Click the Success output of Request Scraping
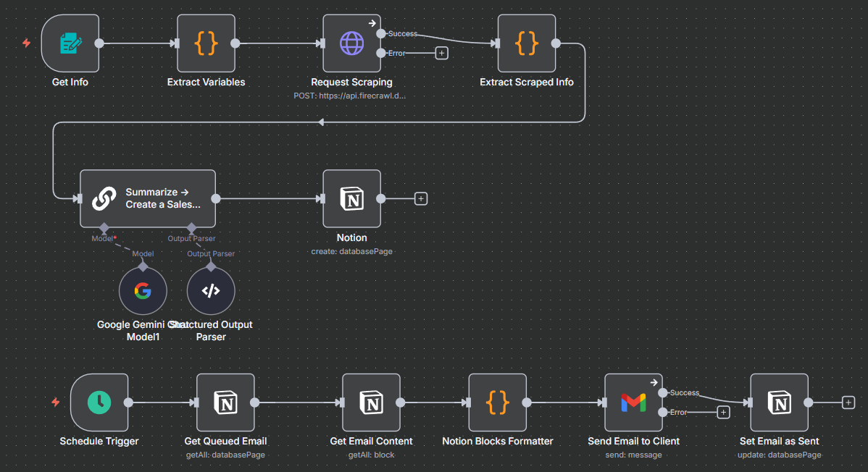This screenshot has height=472, width=868. pos(381,33)
